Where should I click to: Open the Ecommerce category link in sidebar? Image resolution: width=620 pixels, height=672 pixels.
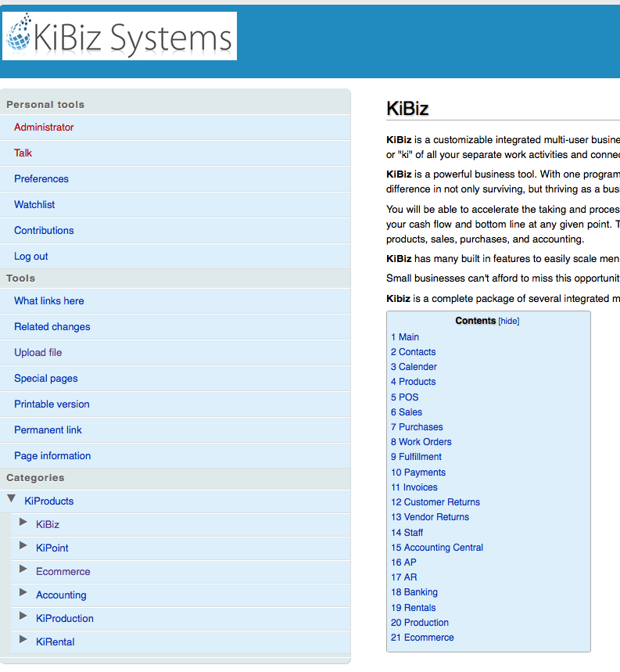[63, 572]
